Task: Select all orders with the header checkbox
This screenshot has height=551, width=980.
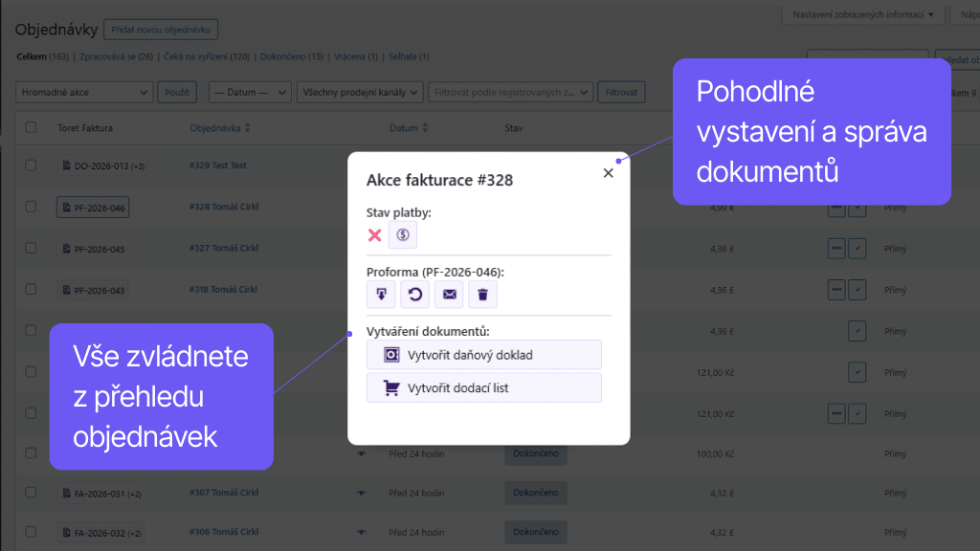Action: (30, 127)
